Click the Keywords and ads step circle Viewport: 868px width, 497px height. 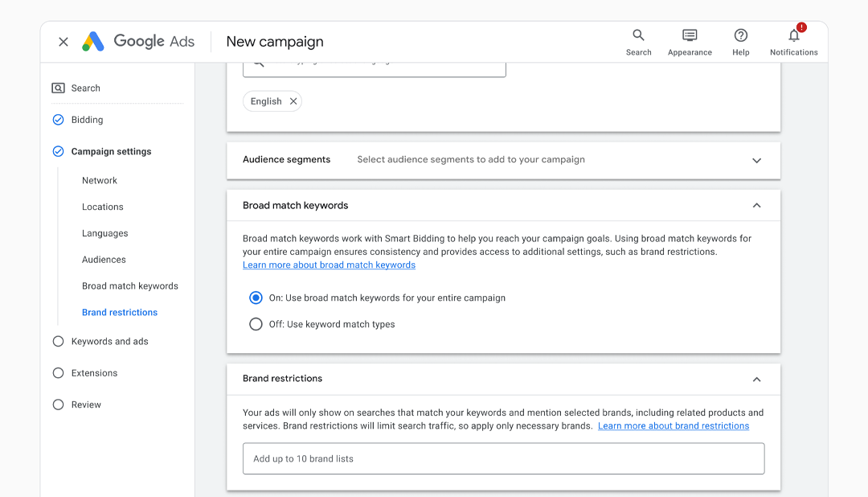click(x=57, y=341)
